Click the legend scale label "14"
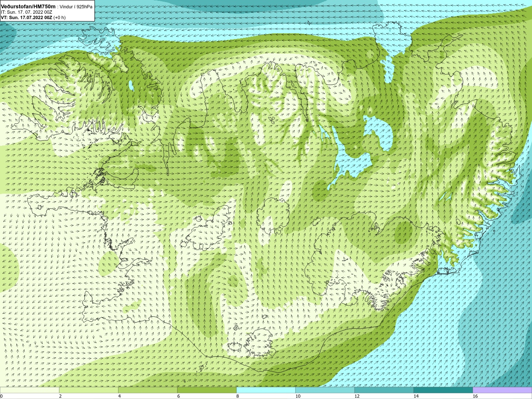532x399 pixels. (416, 396)
